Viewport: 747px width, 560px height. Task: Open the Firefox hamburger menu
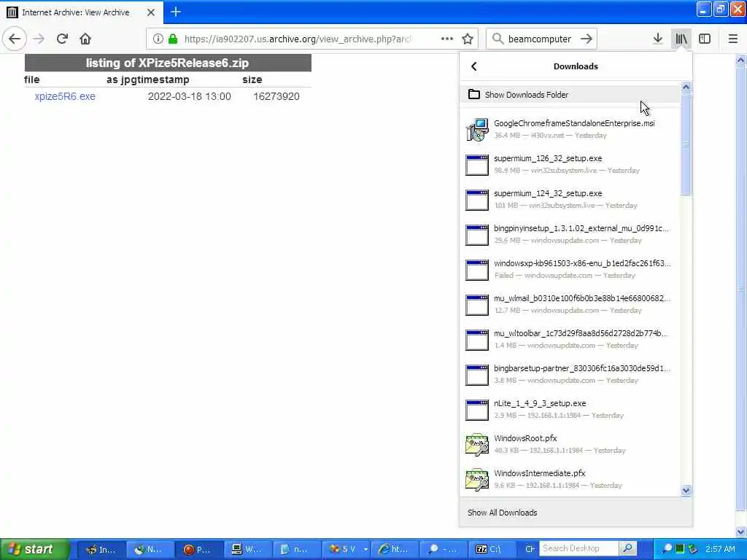732,39
